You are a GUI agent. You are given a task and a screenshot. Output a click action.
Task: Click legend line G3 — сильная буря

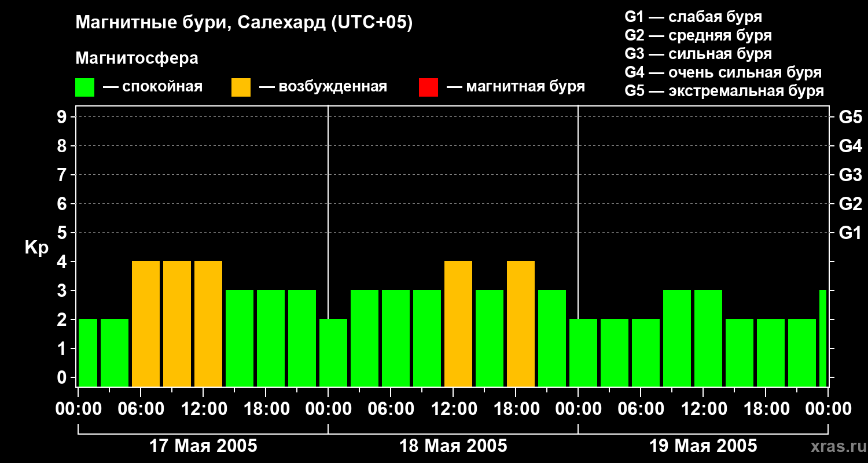coord(698,54)
